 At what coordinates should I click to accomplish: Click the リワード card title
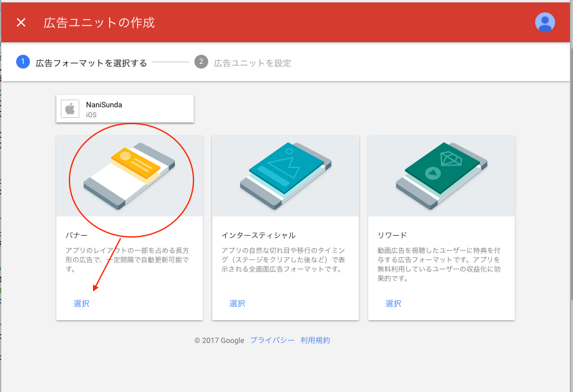(392, 235)
